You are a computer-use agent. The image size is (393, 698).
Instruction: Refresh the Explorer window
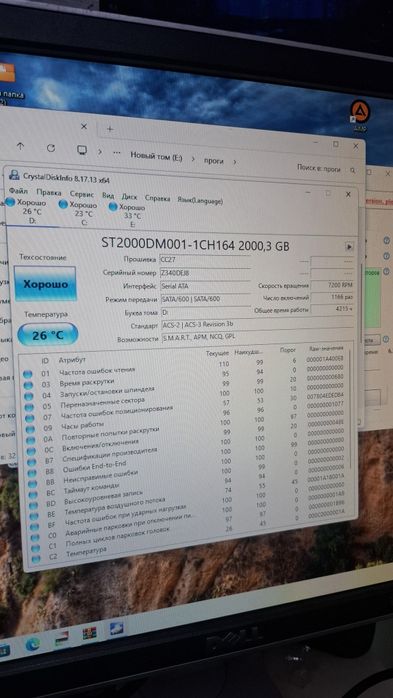(51, 148)
